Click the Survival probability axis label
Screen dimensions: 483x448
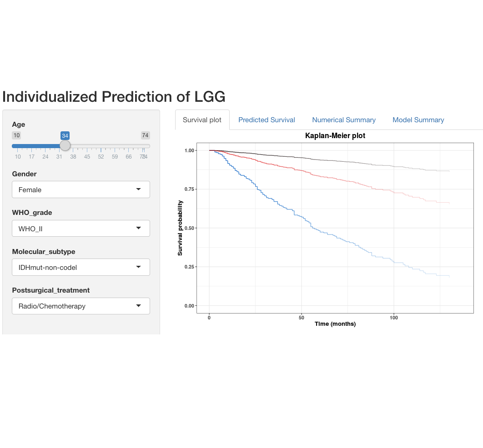coord(180,228)
